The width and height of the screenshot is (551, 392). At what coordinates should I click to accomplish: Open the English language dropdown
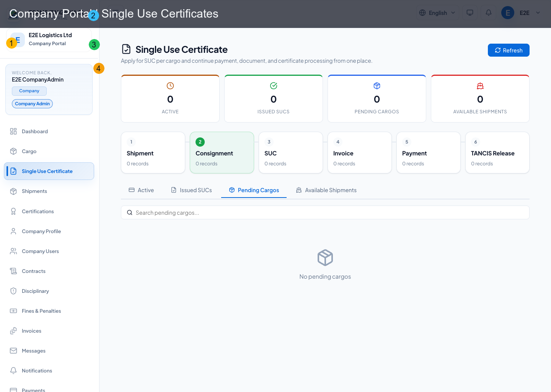[438, 13]
